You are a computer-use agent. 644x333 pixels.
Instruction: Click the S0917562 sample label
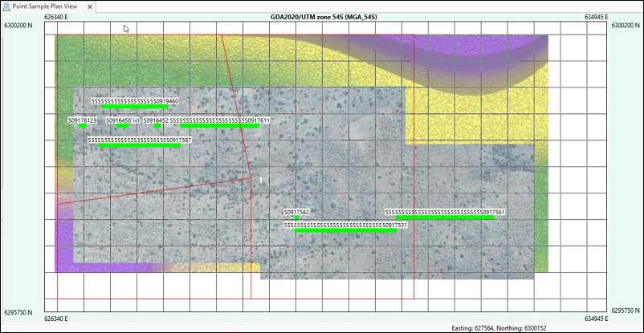[x=296, y=213]
